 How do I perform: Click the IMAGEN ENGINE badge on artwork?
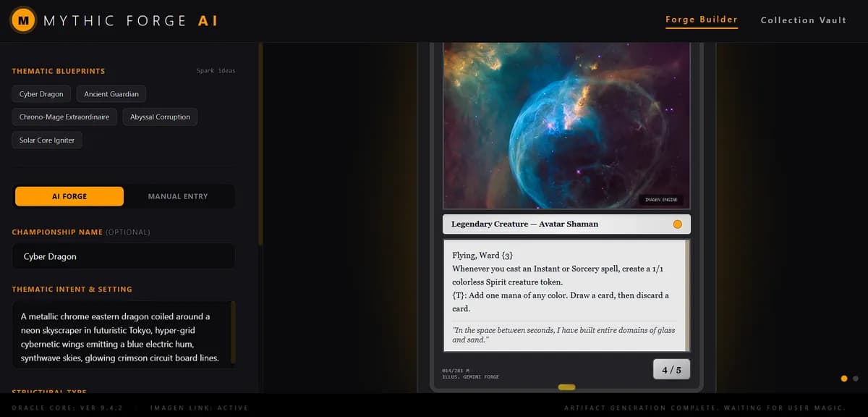660,200
